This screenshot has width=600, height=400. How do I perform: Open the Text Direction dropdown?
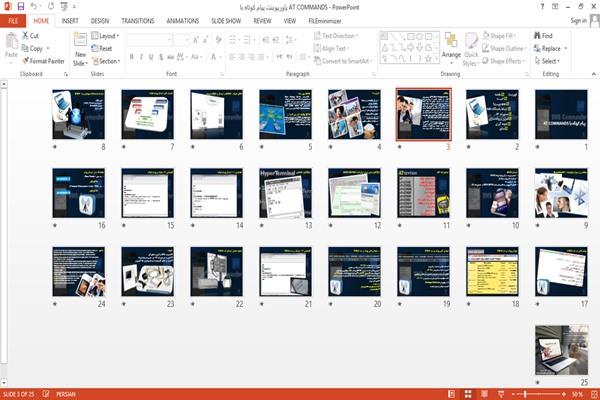(x=336, y=36)
